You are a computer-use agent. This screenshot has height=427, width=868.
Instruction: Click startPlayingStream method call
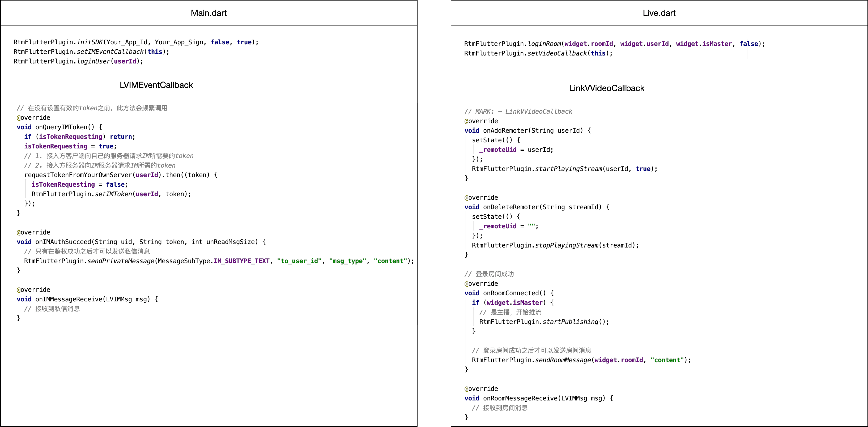(568, 169)
